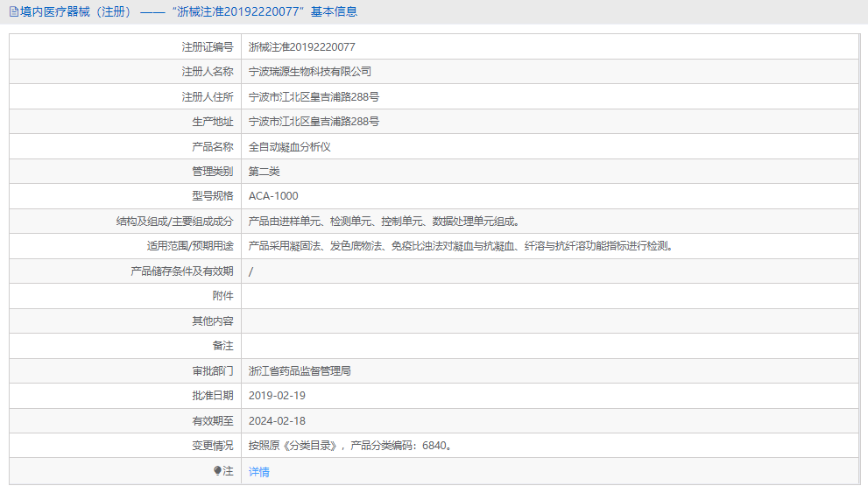Click the intended use text 产品采用凝固法…
Viewport: 868px width, 493px height.
(x=461, y=246)
